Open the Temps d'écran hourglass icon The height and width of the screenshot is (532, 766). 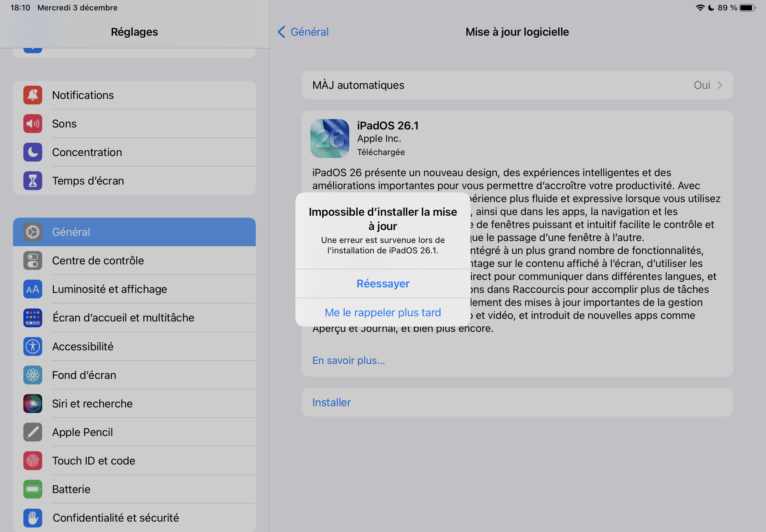[x=33, y=181]
